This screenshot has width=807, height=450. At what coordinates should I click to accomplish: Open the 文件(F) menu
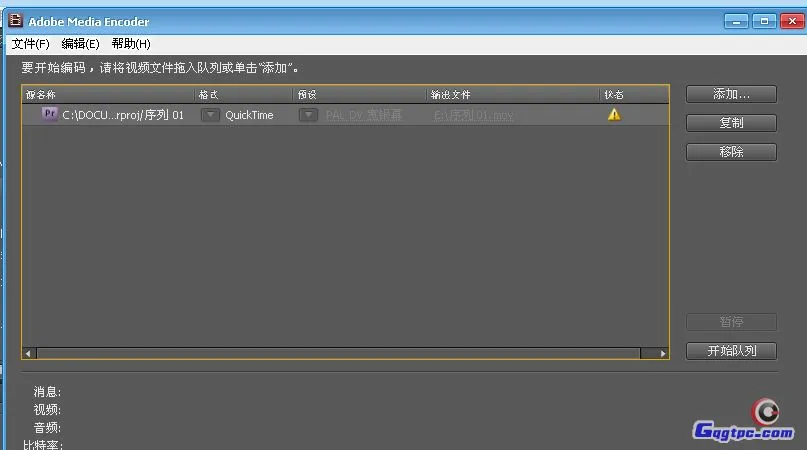[30, 44]
